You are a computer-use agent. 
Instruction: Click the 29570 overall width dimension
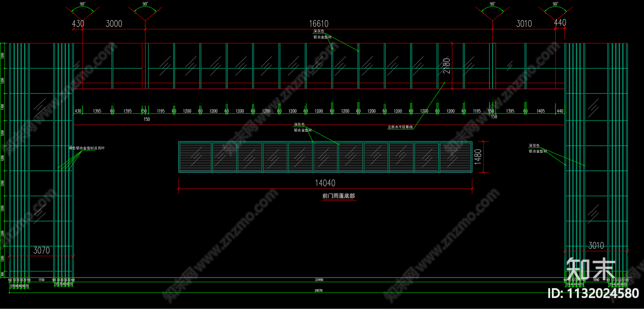tap(318, 290)
